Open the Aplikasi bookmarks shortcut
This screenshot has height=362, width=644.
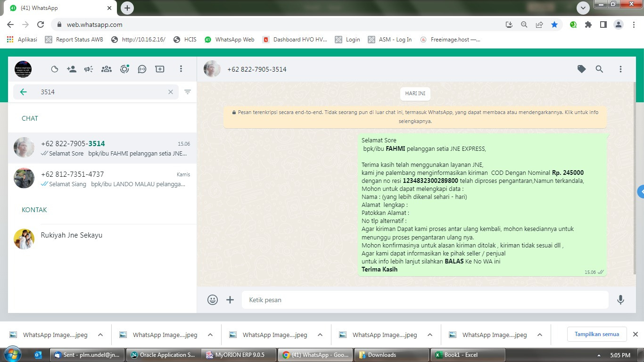click(x=22, y=40)
